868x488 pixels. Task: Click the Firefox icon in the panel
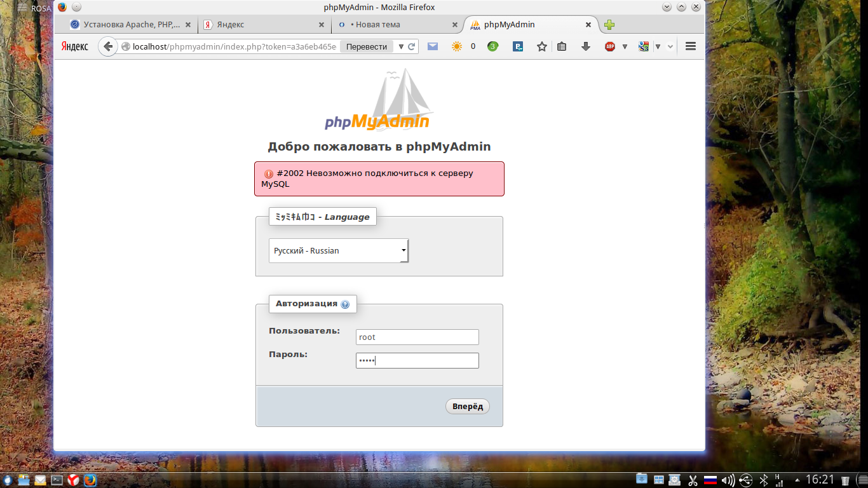coord(90,480)
